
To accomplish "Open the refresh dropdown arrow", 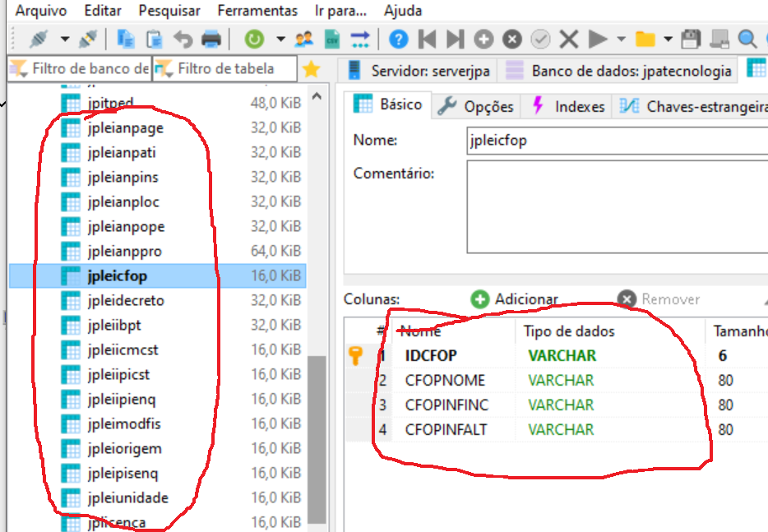I will tap(280, 39).
